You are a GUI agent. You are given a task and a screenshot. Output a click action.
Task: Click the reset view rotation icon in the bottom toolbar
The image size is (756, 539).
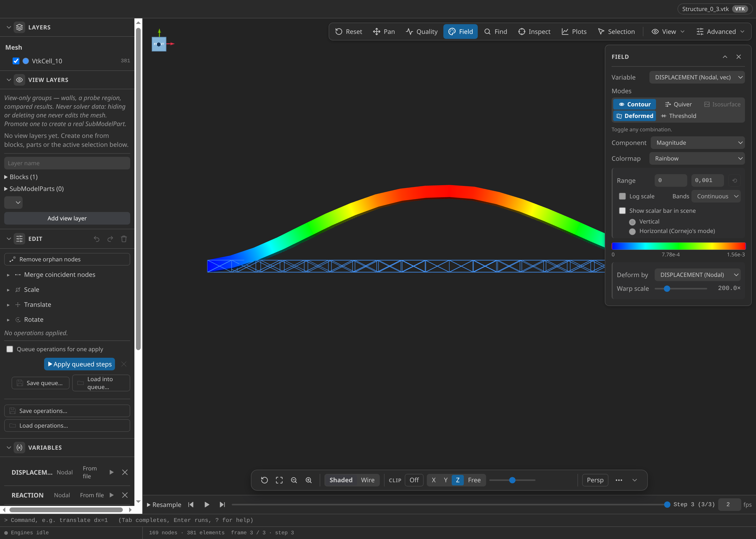[264, 480]
